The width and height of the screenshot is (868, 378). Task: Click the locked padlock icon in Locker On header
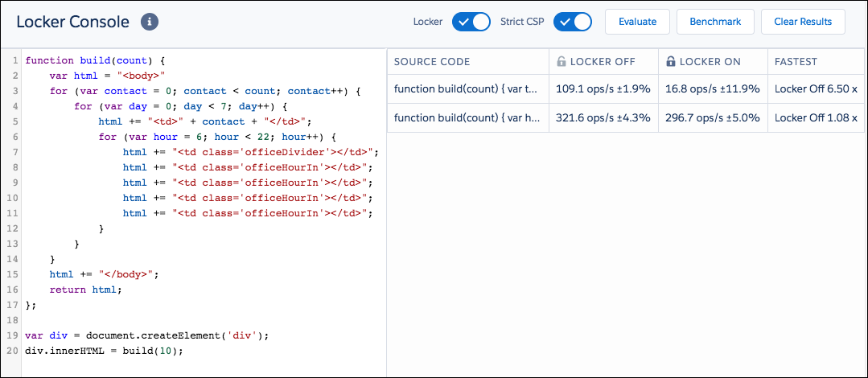click(670, 62)
